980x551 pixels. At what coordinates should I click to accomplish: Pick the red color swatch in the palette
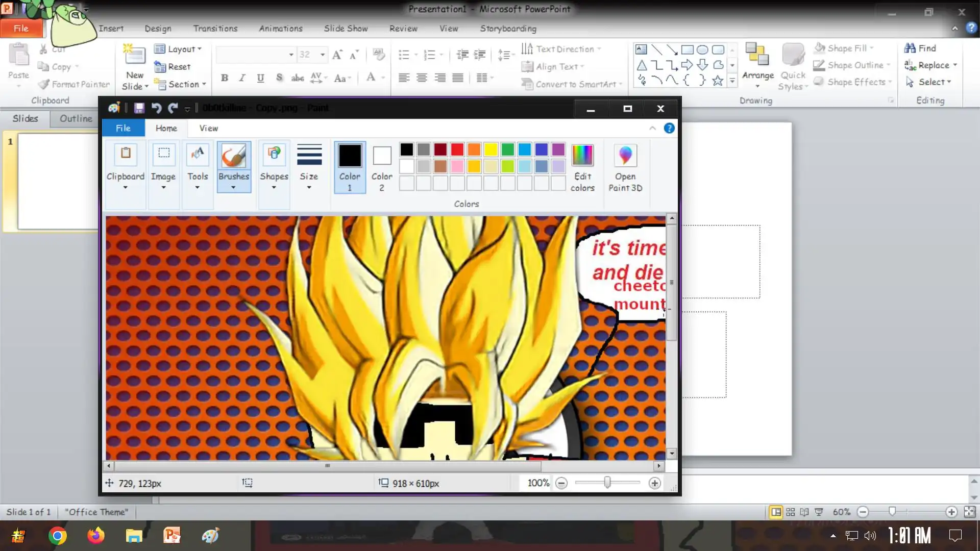coord(457,149)
